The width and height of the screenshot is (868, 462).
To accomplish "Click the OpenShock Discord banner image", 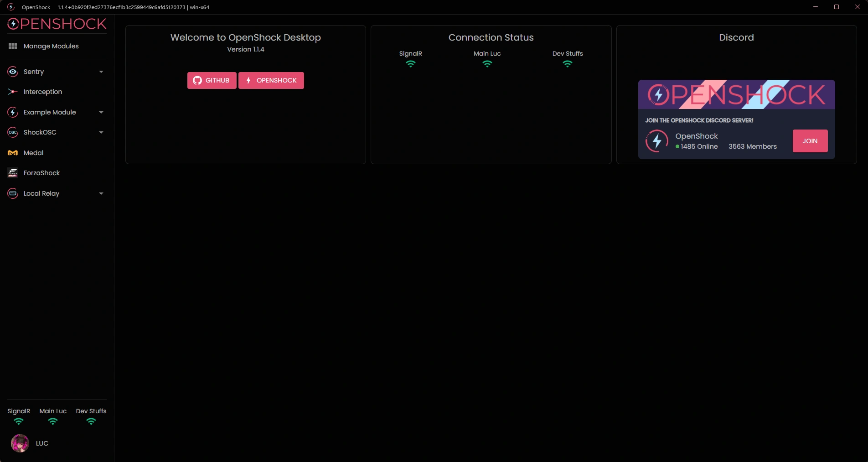I will pos(737,94).
